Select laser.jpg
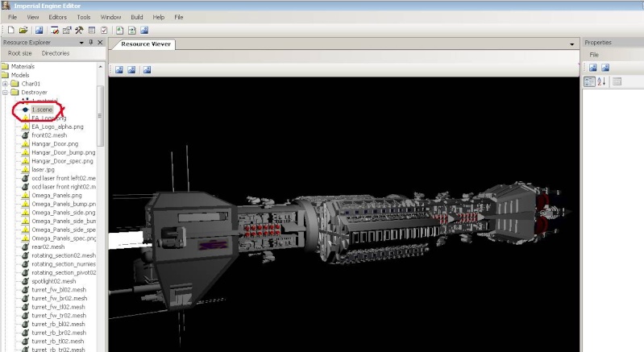The height and width of the screenshot is (352, 644). click(x=44, y=170)
